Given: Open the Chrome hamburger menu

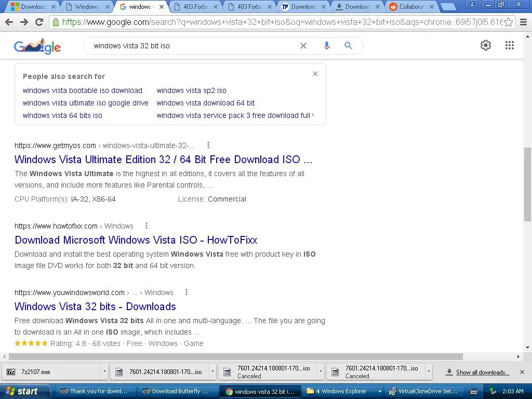Looking at the screenshot, I should point(524,22).
